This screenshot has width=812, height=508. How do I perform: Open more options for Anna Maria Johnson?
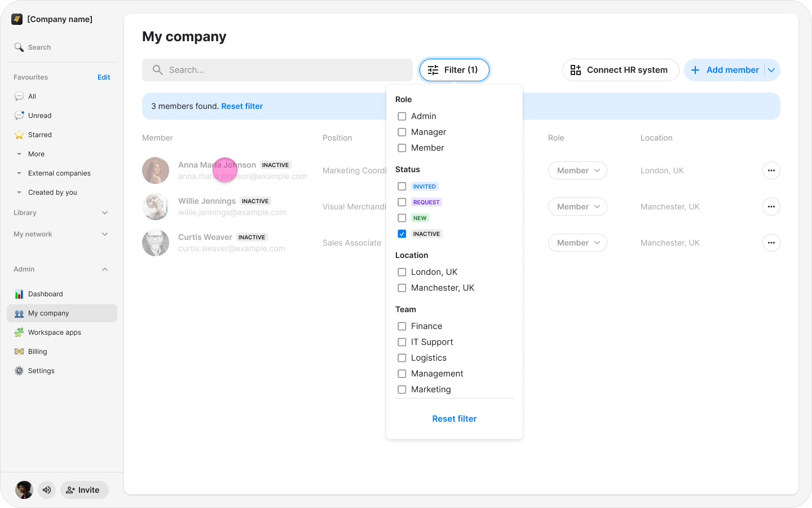[x=771, y=170]
